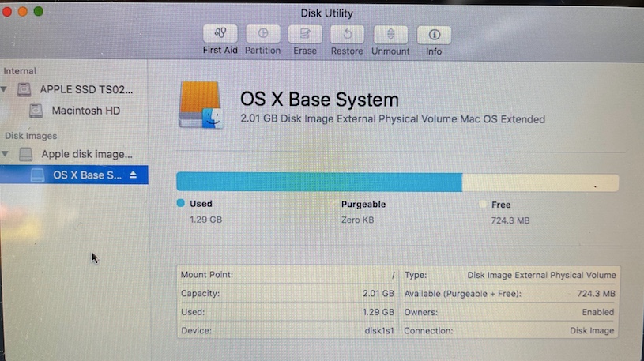The width and height of the screenshot is (644, 361).
Task: Click the Connection 'Disk Image' value
Action: [592, 331]
